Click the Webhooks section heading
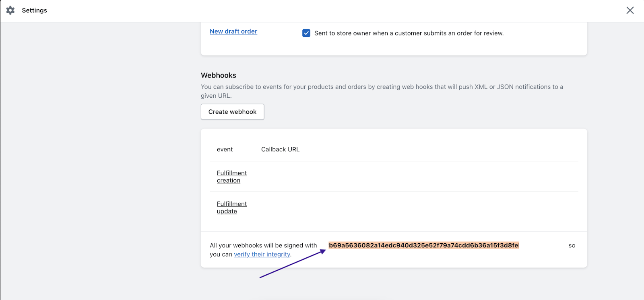644x300 pixels. (x=219, y=75)
